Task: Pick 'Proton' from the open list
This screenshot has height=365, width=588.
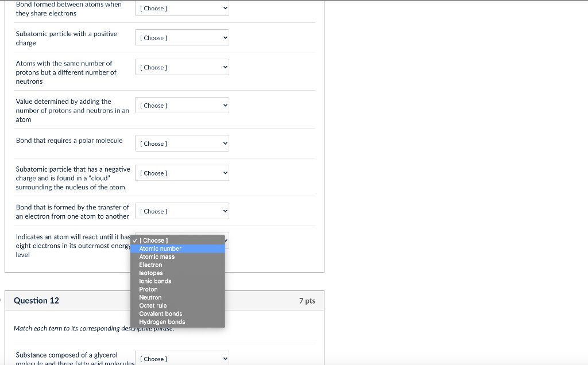Action: click(x=177, y=289)
